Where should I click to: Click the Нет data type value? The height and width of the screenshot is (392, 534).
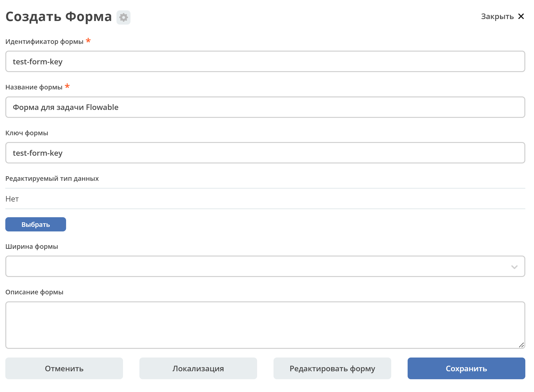point(12,199)
